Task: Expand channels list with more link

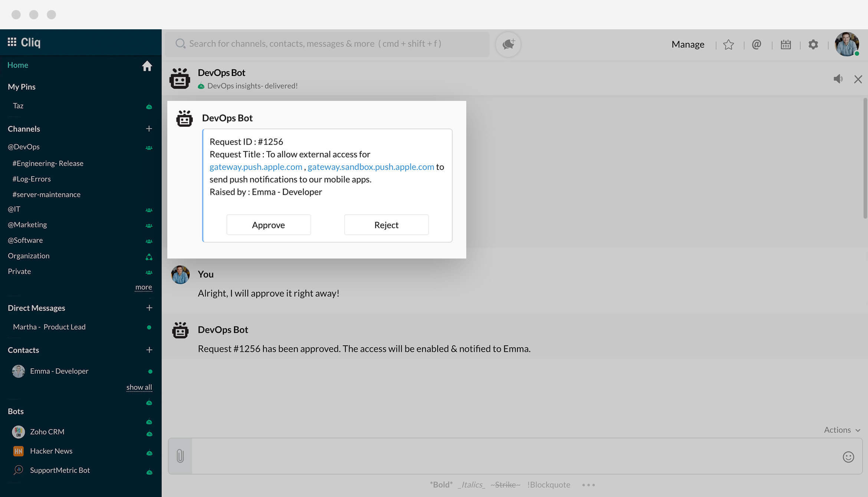Action: point(144,287)
